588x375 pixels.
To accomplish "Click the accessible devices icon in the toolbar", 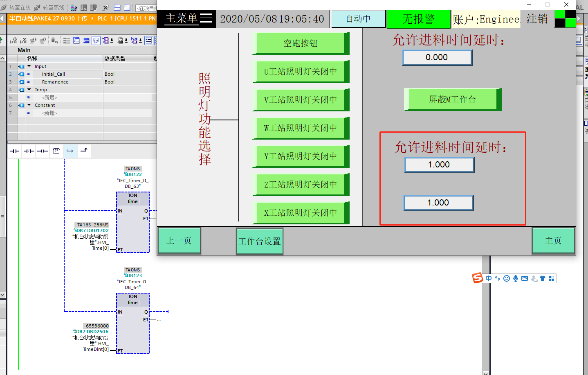I will click(74, 7).
